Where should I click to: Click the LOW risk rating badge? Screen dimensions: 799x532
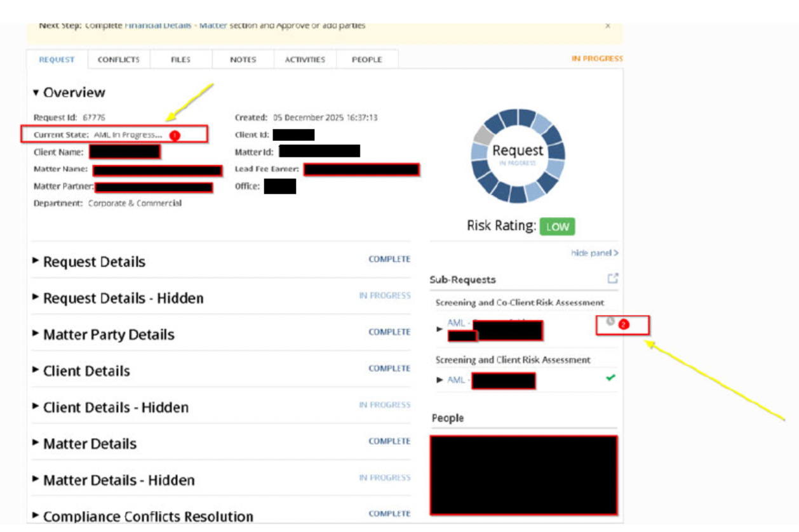(557, 227)
